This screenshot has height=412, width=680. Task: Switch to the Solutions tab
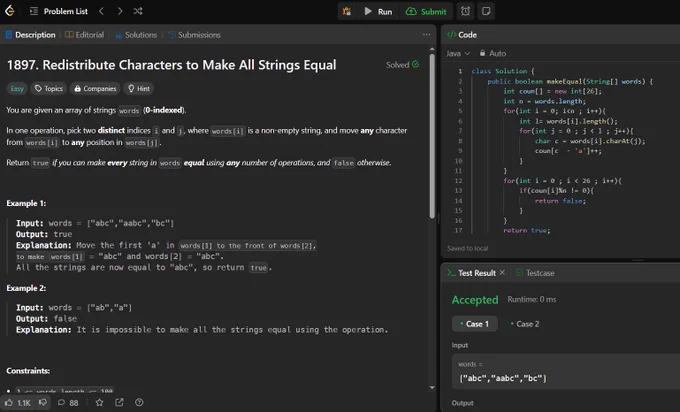[136, 35]
